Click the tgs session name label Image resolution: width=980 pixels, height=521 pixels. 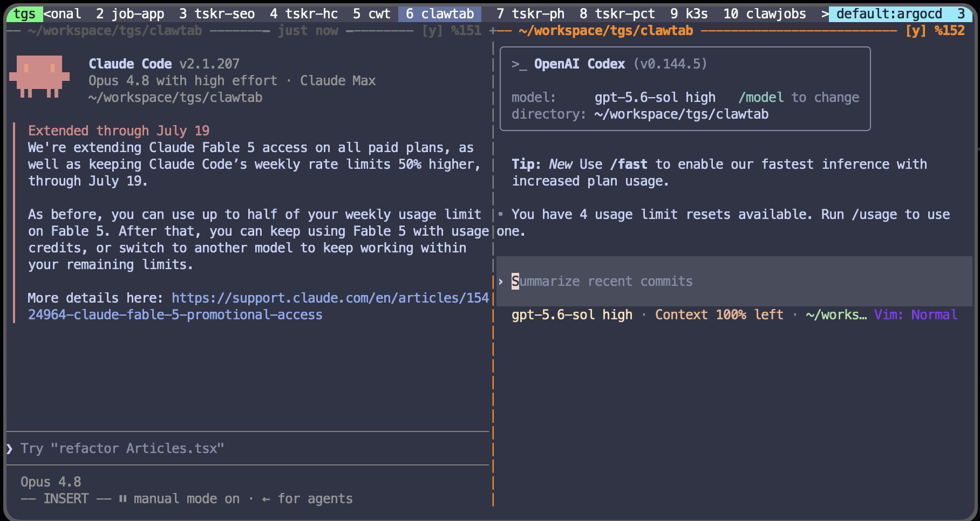(x=24, y=14)
